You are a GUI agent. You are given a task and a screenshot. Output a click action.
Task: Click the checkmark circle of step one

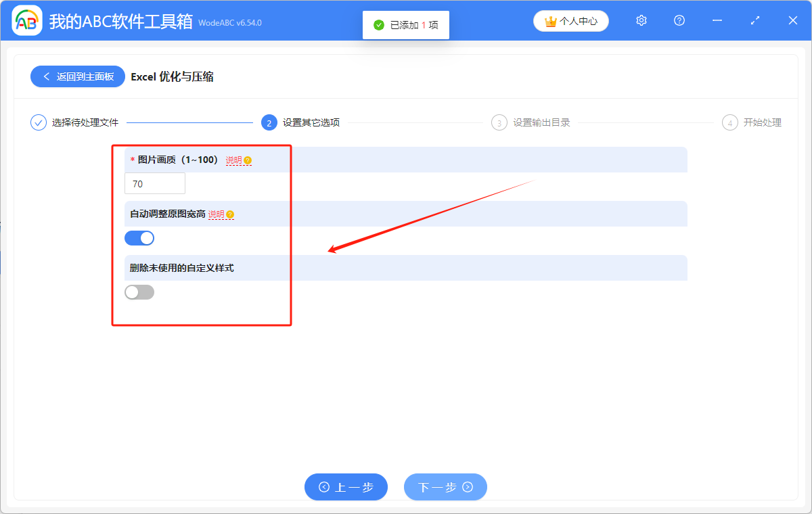(39, 122)
